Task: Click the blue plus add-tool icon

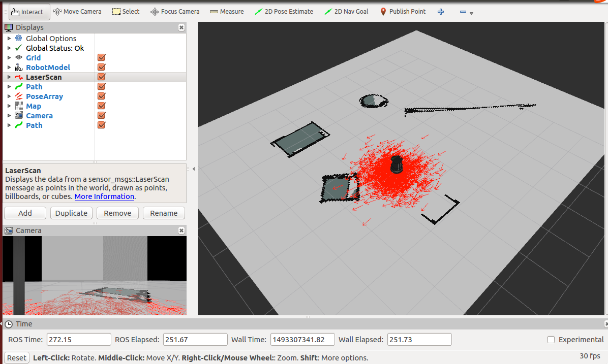Action: point(440,12)
